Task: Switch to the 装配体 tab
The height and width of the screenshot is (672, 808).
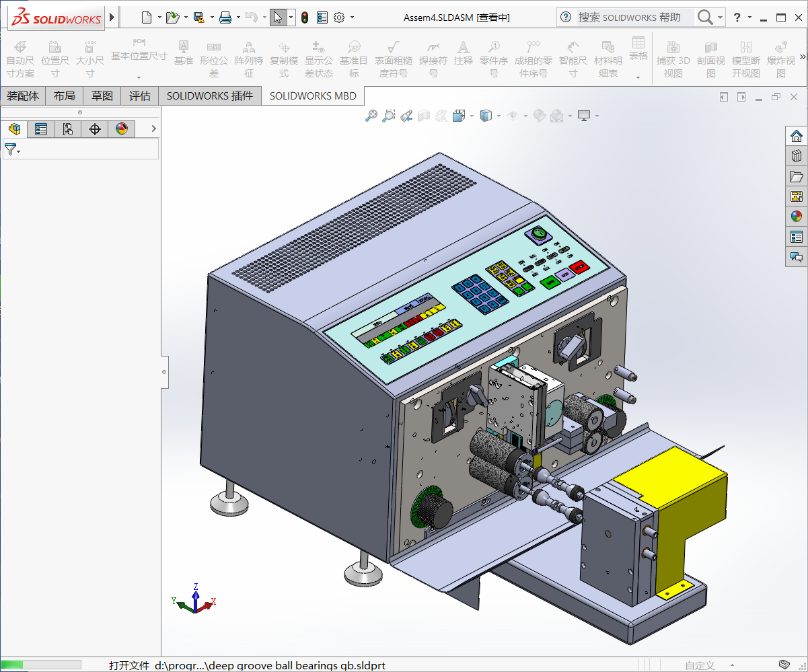Action: coord(23,96)
